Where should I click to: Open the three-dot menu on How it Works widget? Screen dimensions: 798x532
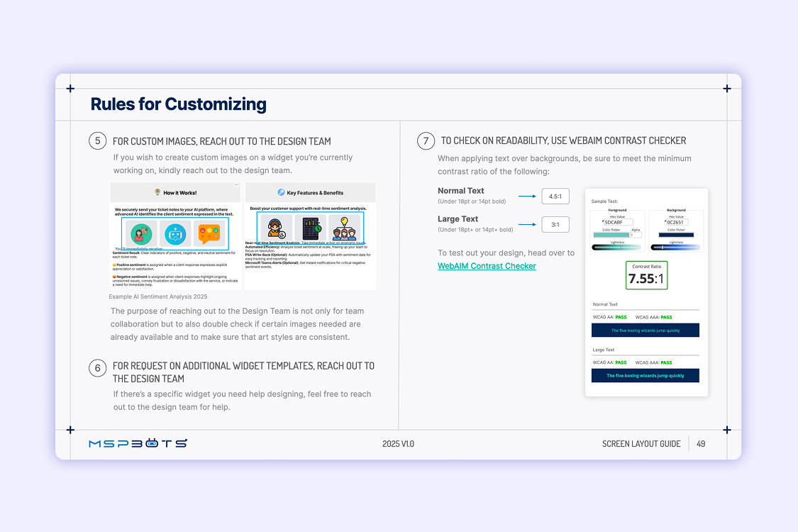[236, 185]
